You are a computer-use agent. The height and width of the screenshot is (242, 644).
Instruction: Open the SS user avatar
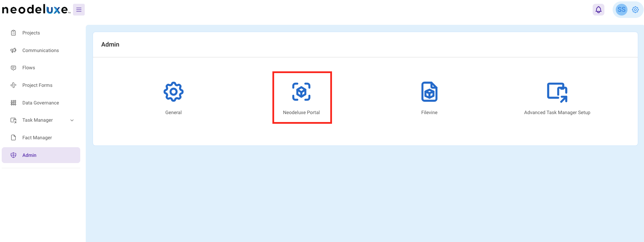(x=621, y=10)
